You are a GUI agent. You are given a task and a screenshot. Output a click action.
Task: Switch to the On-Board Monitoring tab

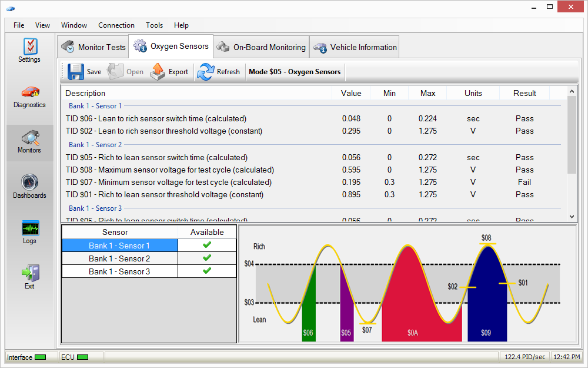(261, 47)
